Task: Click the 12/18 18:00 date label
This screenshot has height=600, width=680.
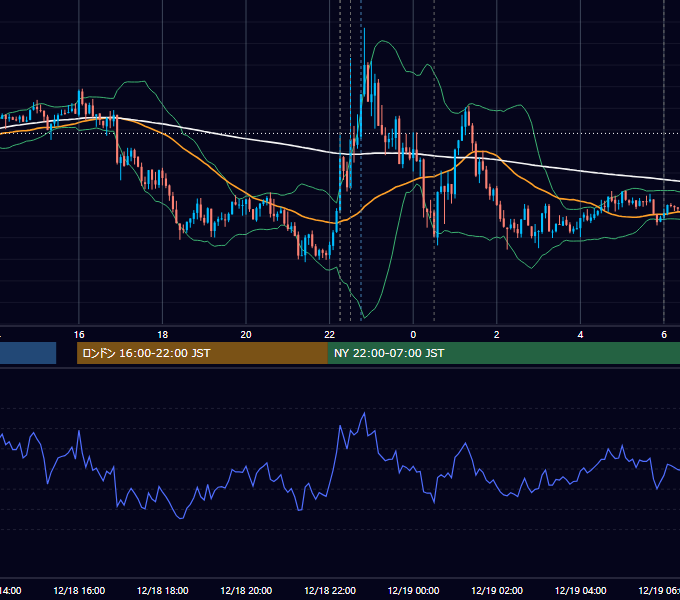Action: (x=163, y=590)
